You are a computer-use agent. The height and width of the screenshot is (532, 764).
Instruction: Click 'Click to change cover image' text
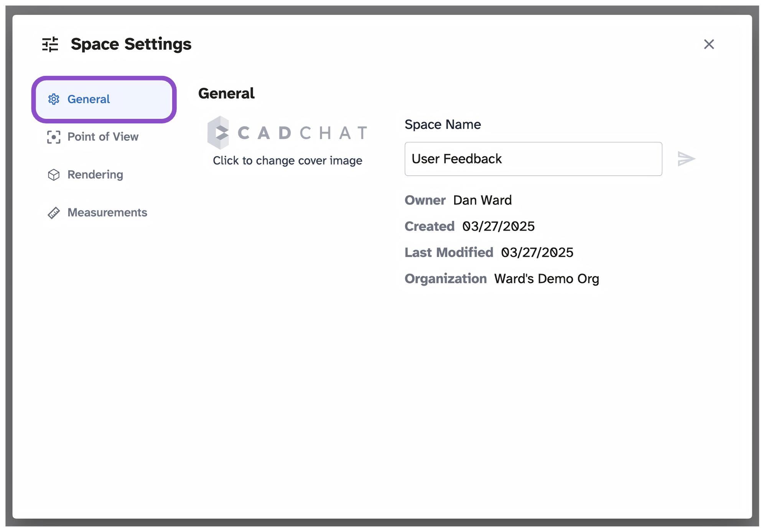(x=287, y=161)
